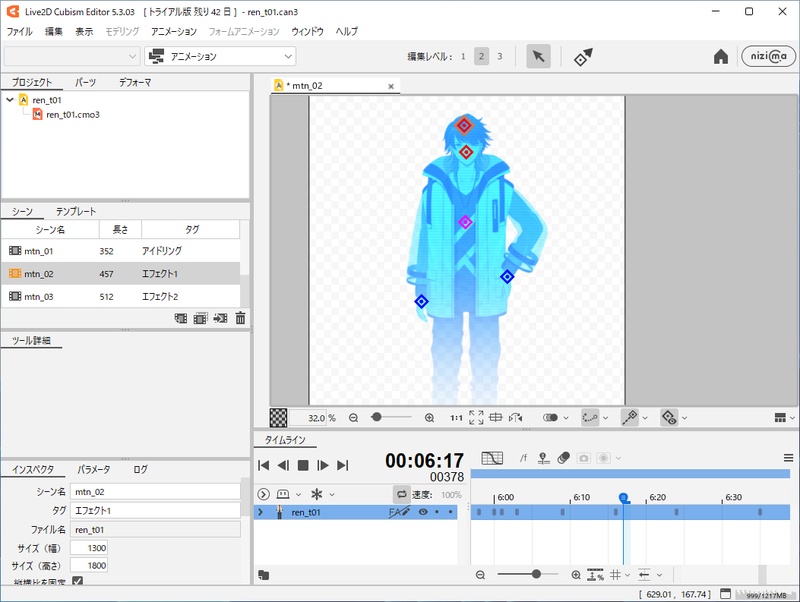
Task: Click the timeline fit percent icon
Action: pos(595,575)
